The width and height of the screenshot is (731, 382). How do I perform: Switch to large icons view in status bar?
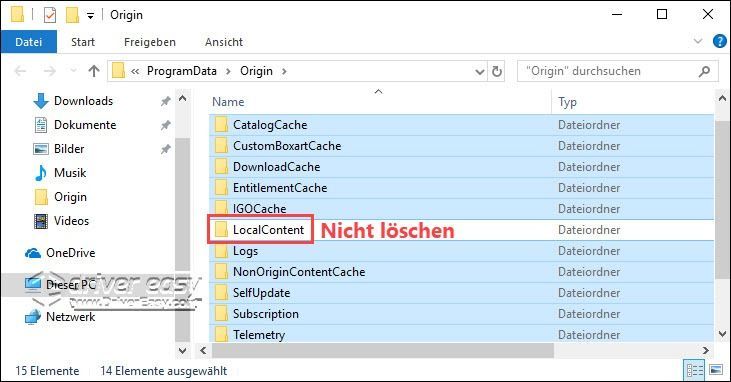click(716, 370)
